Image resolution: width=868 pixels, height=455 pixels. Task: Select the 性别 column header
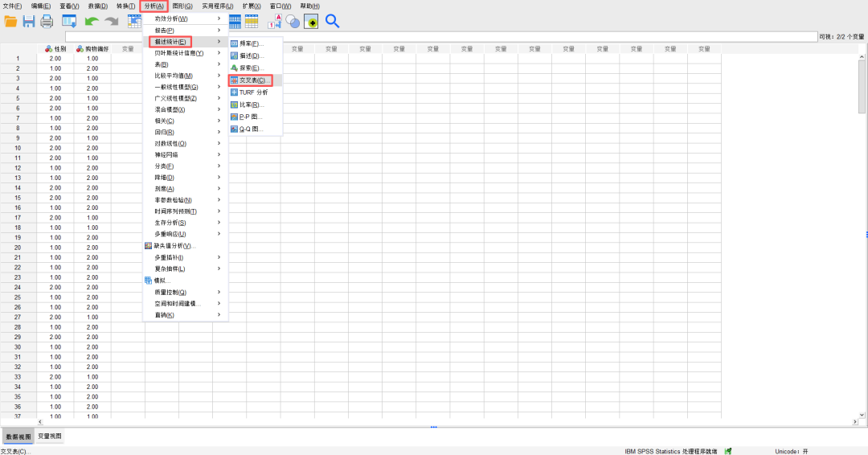pyautogui.click(x=55, y=49)
